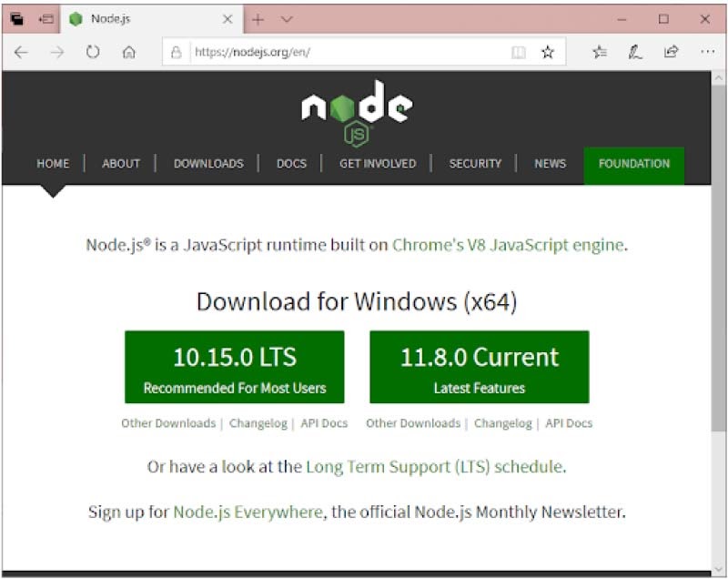Refresh the page with reload icon

93,52
